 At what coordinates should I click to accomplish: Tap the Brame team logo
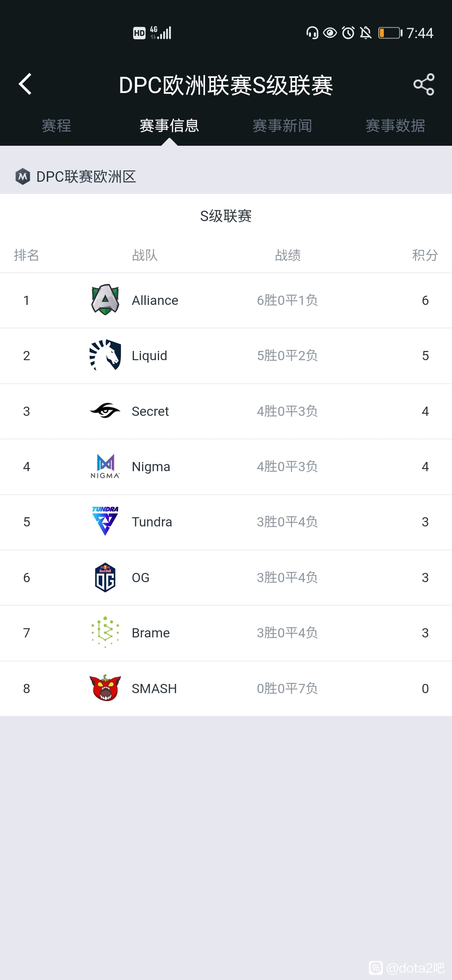(105, 632)
